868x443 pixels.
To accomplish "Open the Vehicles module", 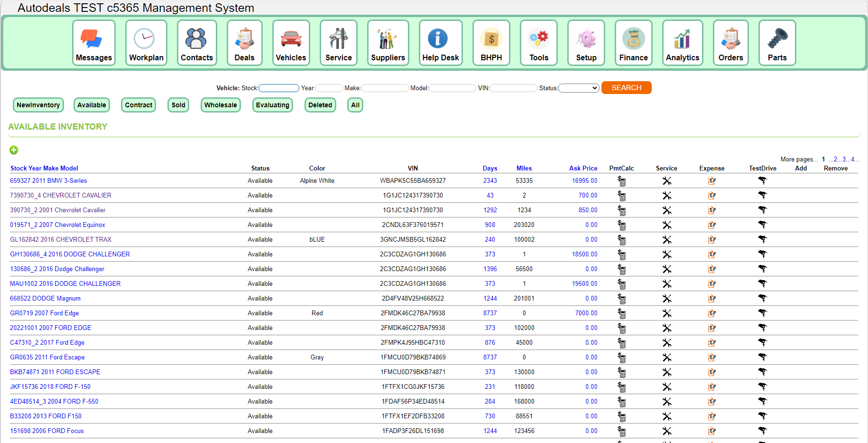I will 291,43.
